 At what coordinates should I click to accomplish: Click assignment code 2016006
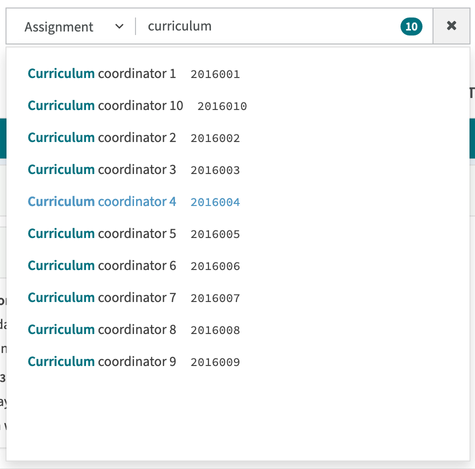[x=215, y=266]
